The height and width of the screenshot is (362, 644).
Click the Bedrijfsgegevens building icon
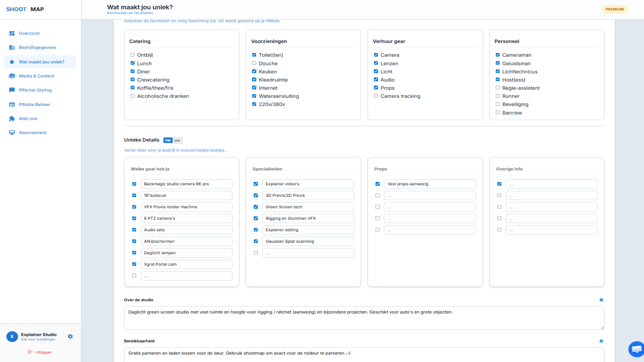coord(12,47)
